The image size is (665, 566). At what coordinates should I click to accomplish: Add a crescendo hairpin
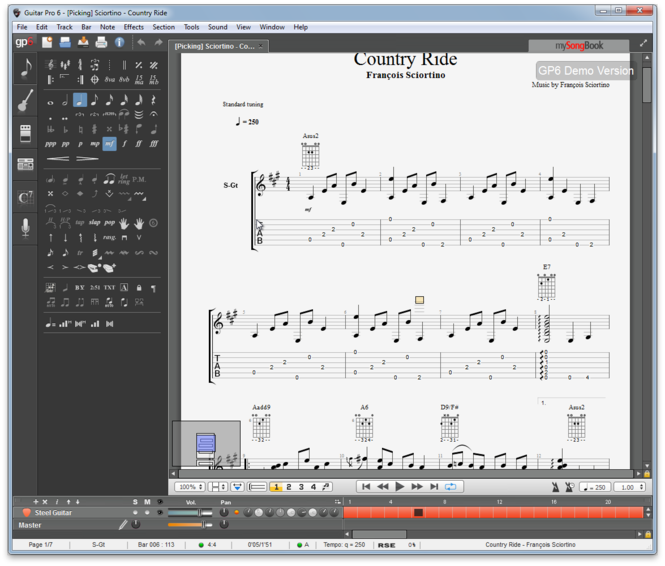(x=58, y=158)
